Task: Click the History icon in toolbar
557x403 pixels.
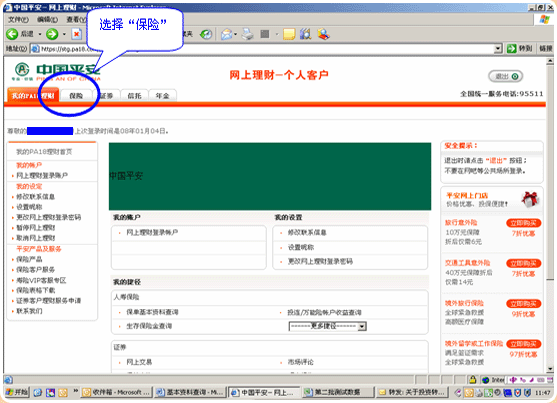Action: tap(206, 34)
